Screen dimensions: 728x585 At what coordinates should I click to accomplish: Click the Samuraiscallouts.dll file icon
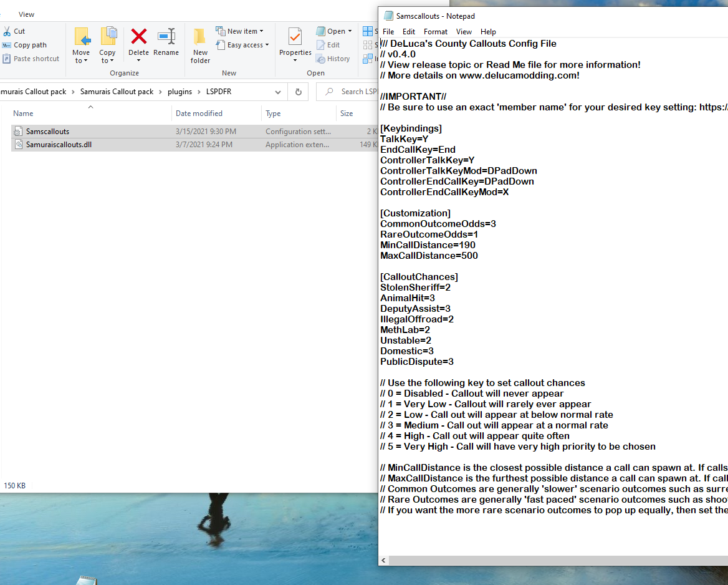click(x=17, y=145)
